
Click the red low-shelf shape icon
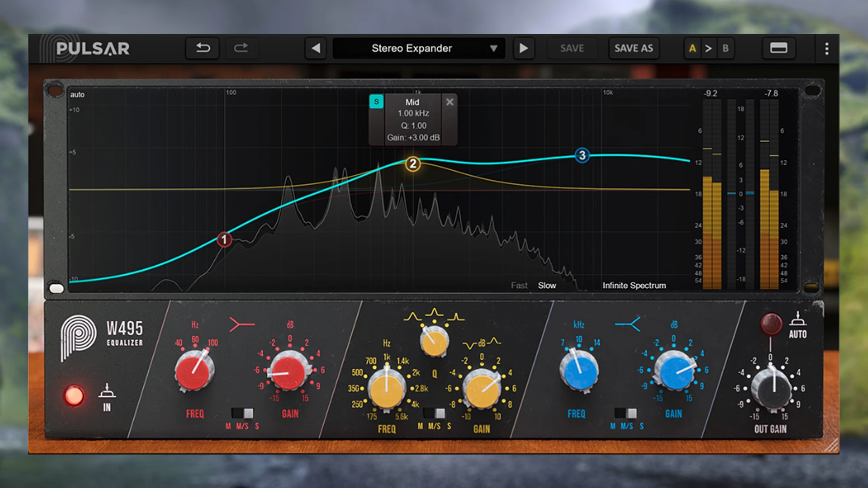[242, 324]
